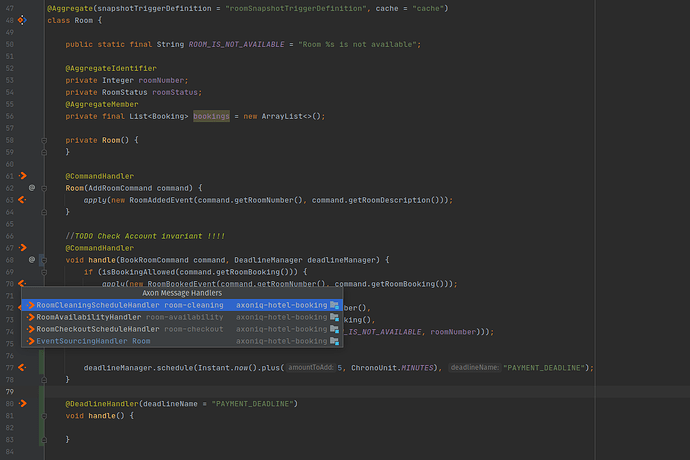Click the module folder icon in the RoomCleaningScheduleHandler row

coord(334,305)
